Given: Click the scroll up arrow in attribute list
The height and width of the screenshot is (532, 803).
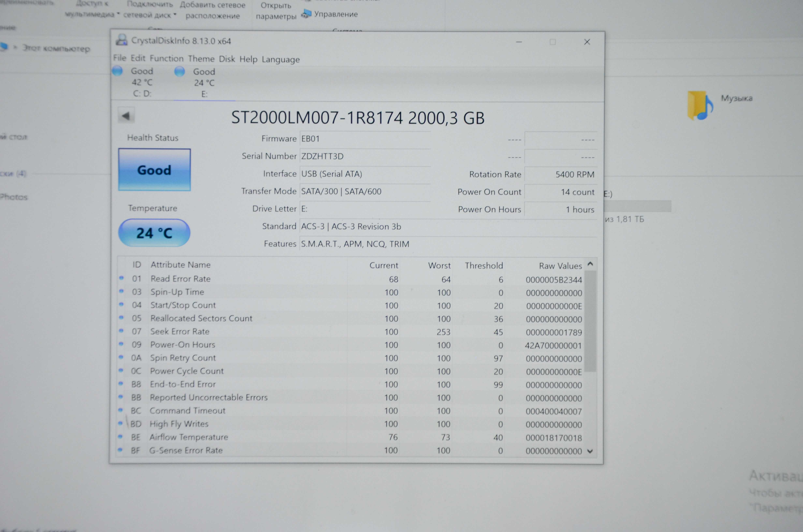Looking at the screenshot, I should [590, 264].
